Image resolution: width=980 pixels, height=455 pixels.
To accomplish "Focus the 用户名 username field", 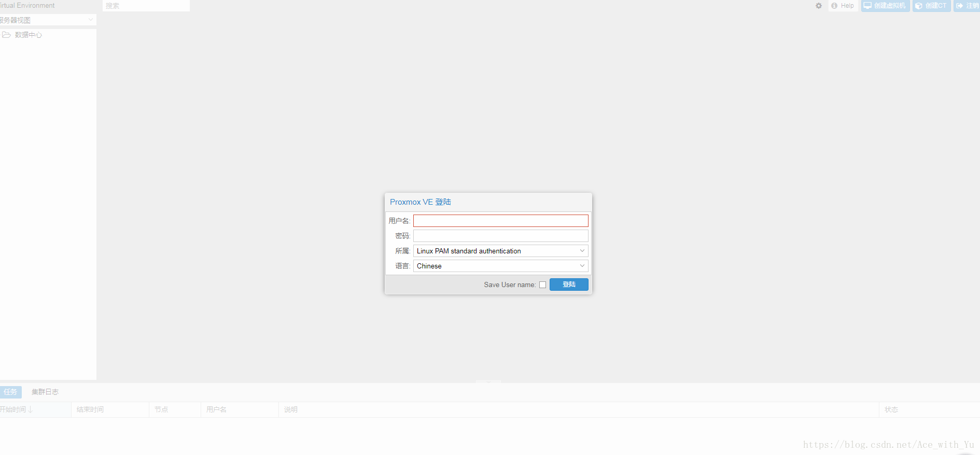I will point(500,221).
